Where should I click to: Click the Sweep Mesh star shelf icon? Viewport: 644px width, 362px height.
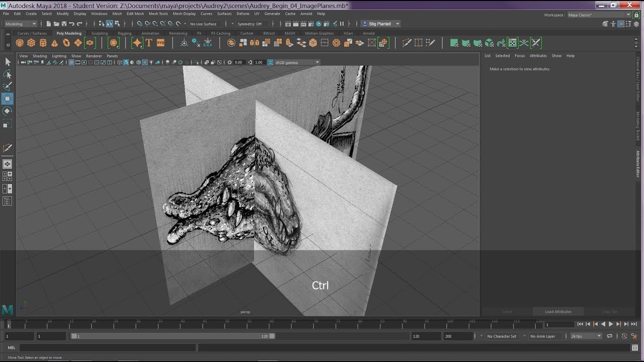point(137,43)
